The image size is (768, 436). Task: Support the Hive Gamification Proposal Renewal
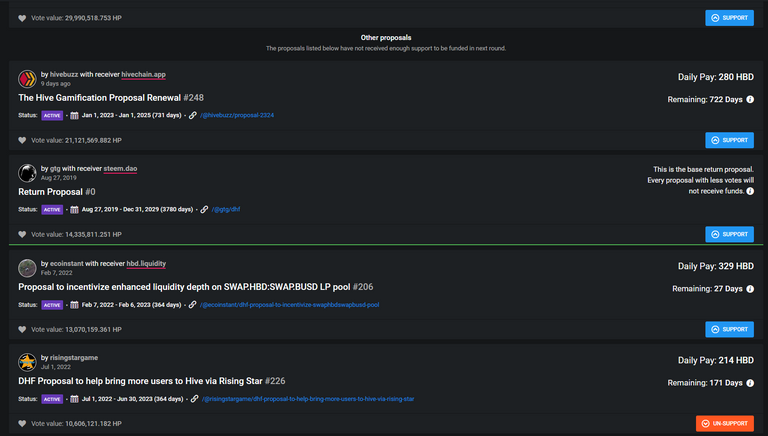(729, 140)
